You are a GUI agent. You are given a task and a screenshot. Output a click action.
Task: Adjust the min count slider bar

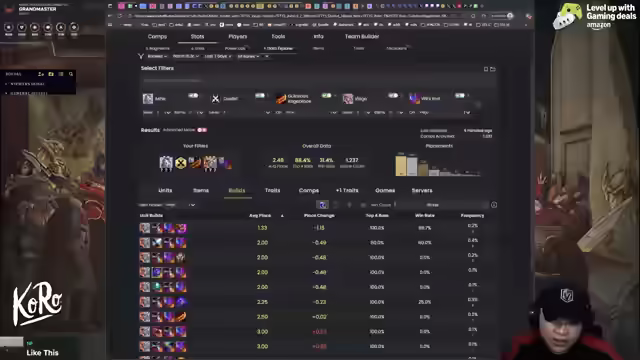[442, 205]
